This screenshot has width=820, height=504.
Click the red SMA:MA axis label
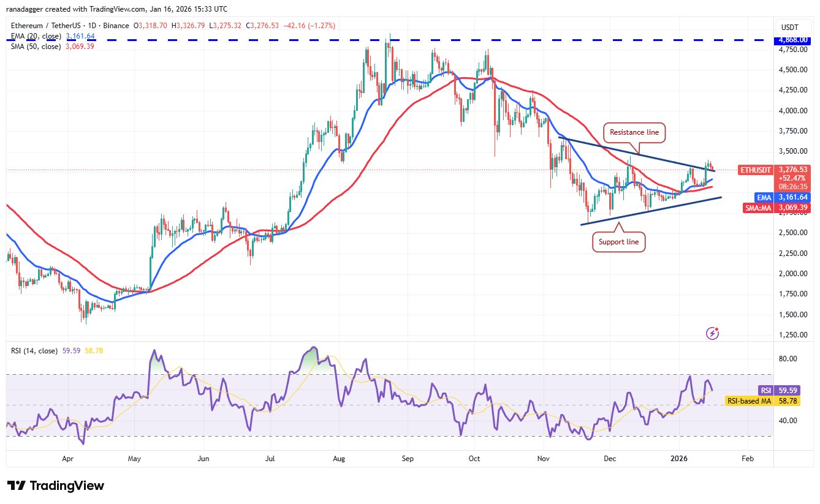[757, 208]
